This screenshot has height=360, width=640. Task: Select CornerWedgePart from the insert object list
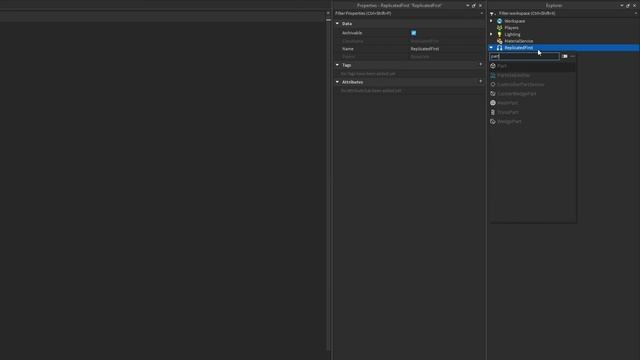click(x=532, y=93)
